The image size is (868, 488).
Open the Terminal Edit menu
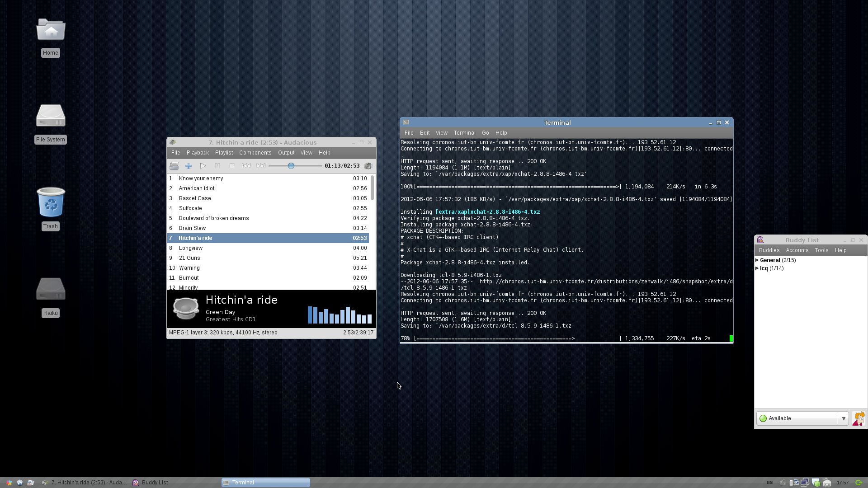pos(425,133)
